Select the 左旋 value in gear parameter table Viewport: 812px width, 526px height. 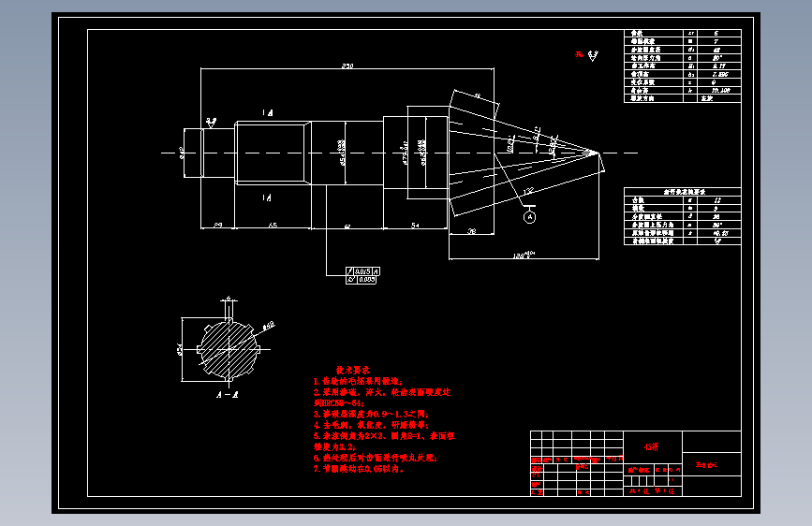click(707, 98)
